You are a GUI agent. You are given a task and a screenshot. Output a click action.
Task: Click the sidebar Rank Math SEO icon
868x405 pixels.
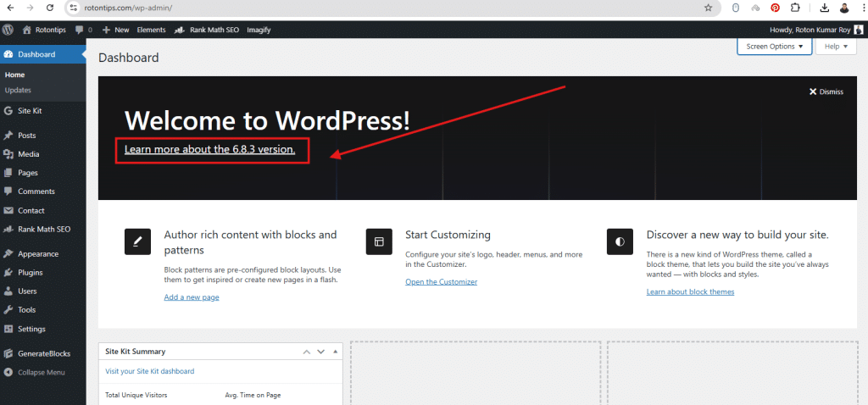[8, 229]
